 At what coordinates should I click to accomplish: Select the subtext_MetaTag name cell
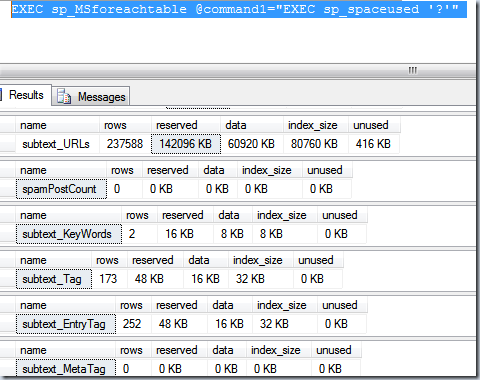66,368
